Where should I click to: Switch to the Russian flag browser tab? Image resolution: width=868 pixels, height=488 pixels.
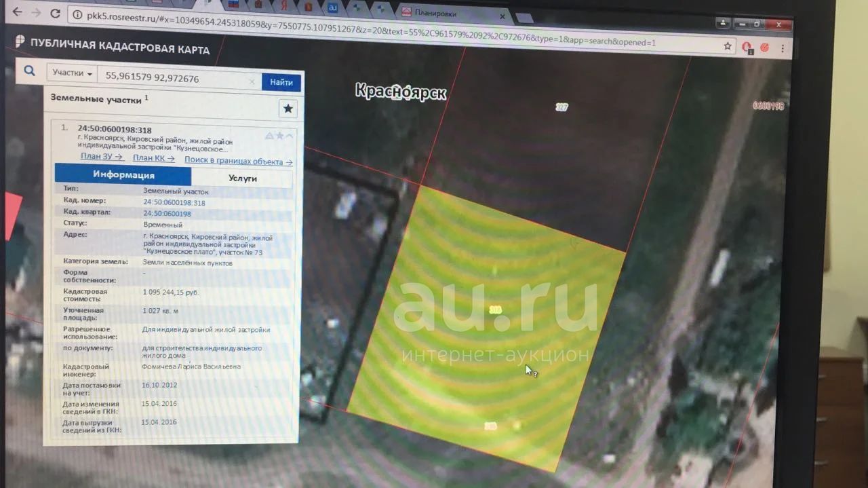tap(233, 4)
